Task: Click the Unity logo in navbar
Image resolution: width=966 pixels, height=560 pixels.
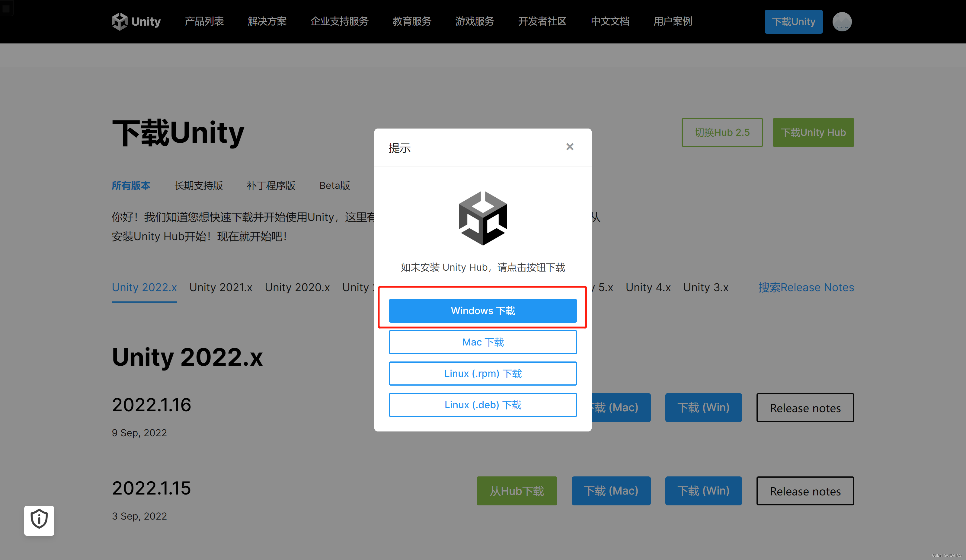Action: [136, 21]
